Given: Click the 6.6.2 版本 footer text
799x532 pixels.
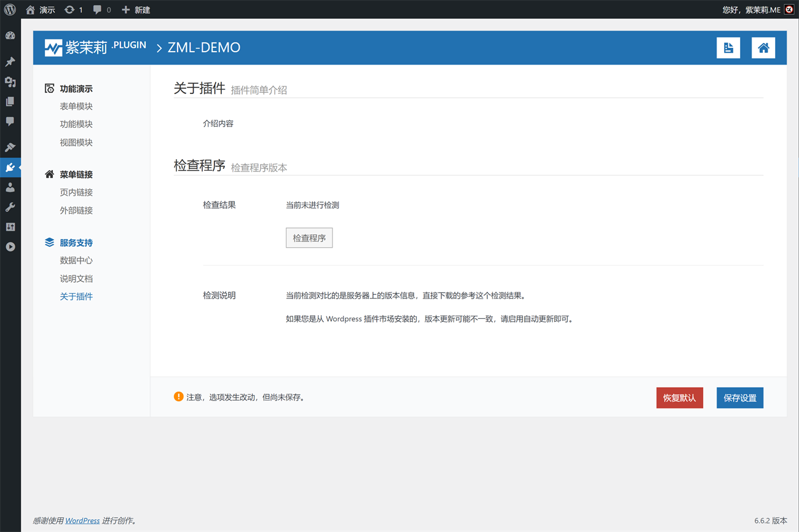Looking at the screenshot, I should pos(771,520).
